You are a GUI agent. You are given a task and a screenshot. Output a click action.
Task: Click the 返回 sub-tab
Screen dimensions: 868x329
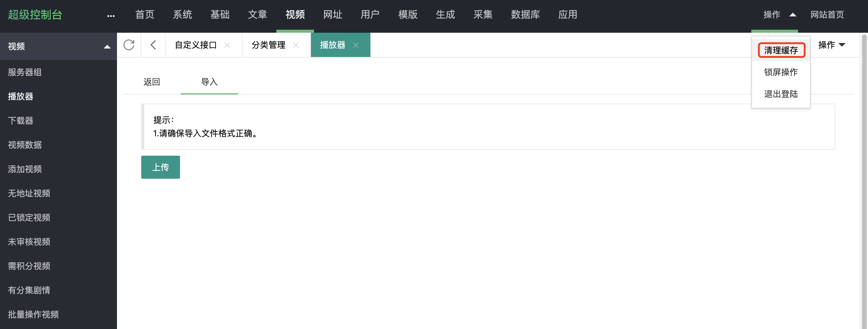point(152,82)
